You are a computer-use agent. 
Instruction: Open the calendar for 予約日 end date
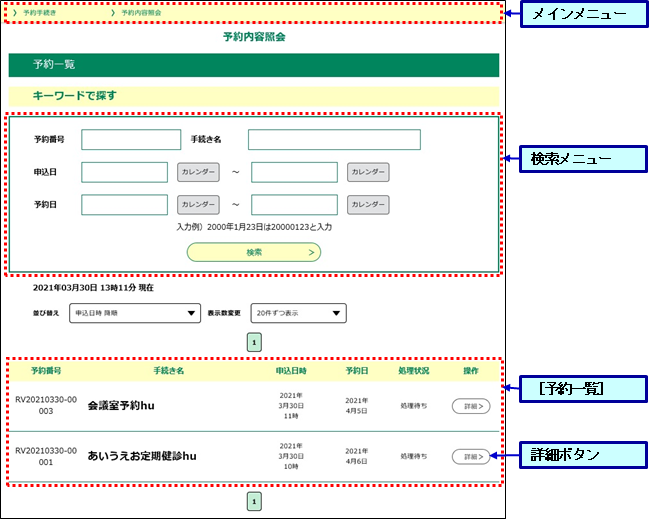coord(368,205)
